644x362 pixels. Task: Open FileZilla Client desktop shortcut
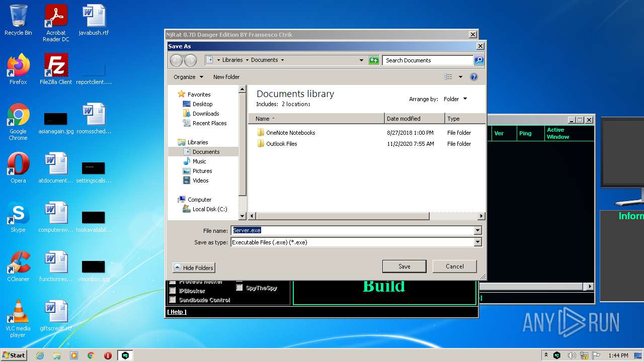coord(56,69)
